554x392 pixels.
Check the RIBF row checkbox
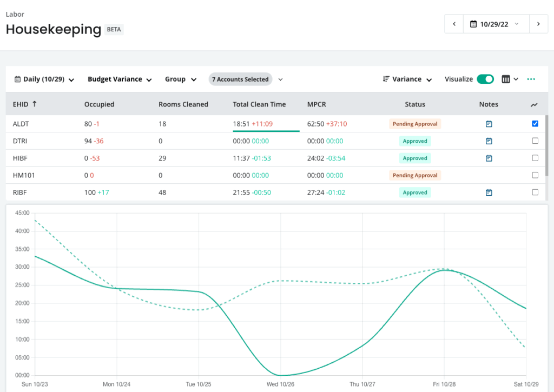pyautogui.click(x=535, y=192)
